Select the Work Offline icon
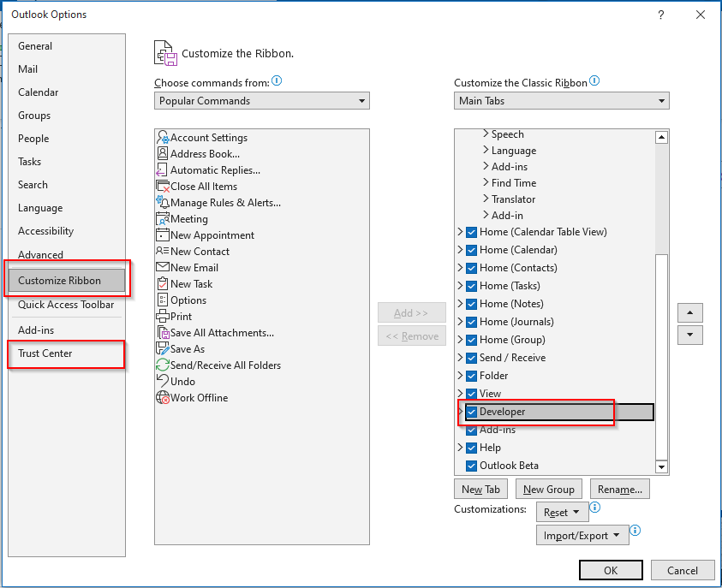Image resolution: width=722 pixels, height=588 pixels. [163, 397]
